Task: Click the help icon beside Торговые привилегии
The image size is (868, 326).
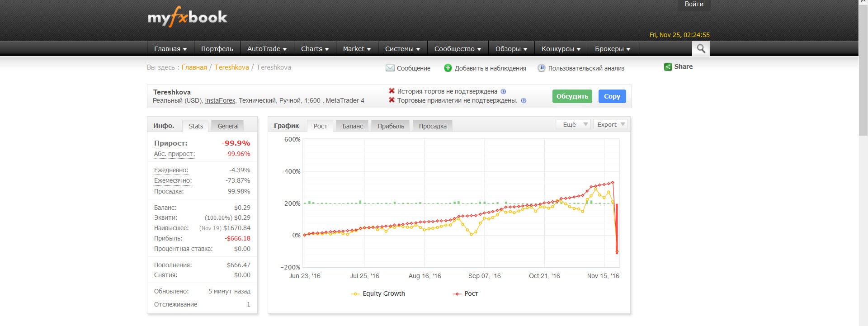Action: tap(524, 100)
